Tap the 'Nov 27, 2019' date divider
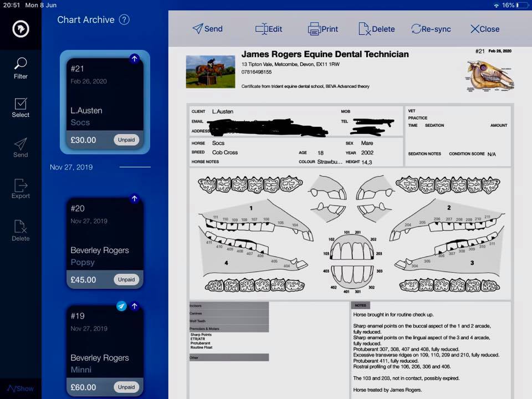 (x=71, y=167)
